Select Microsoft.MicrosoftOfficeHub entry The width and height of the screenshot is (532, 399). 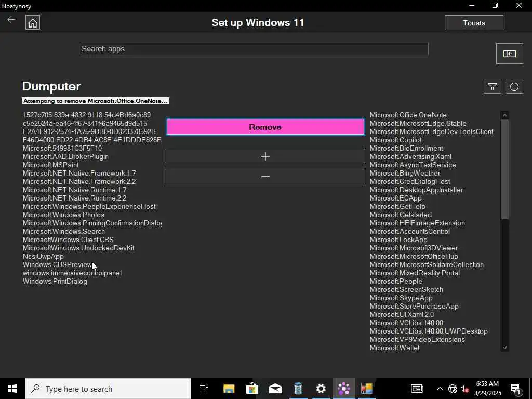(414, 257)
